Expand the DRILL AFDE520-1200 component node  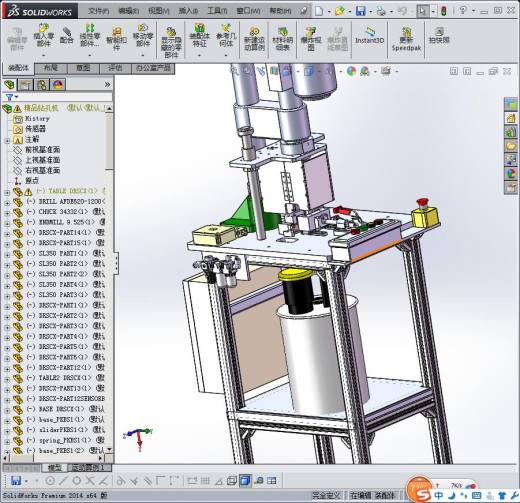tap(7, 202)
